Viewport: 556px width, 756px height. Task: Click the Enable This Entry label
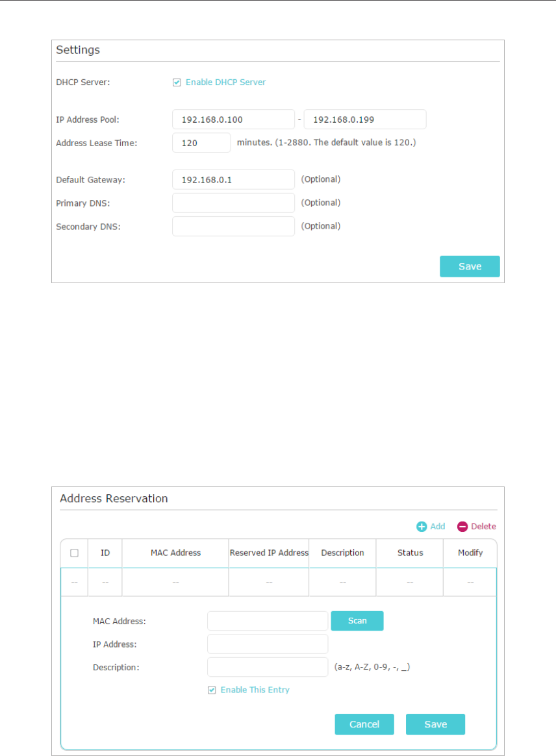point(255,690)
